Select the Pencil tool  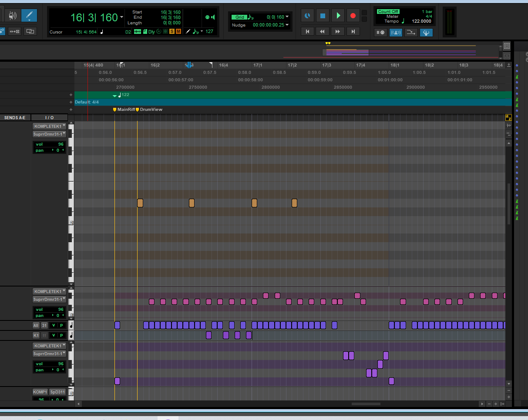[x=29, y=15]
